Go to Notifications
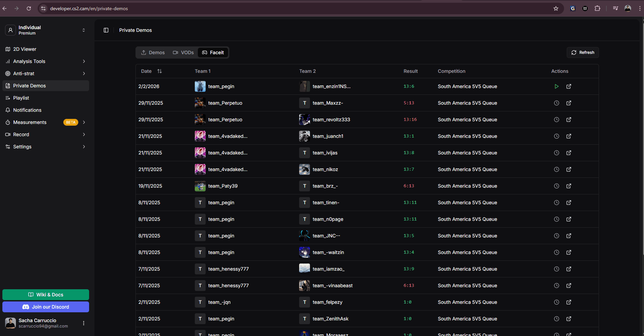 click(x=27, y=110)
